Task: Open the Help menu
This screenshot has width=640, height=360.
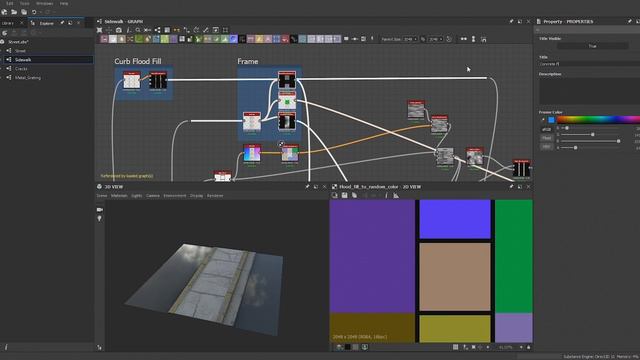Action: [64, 3]
